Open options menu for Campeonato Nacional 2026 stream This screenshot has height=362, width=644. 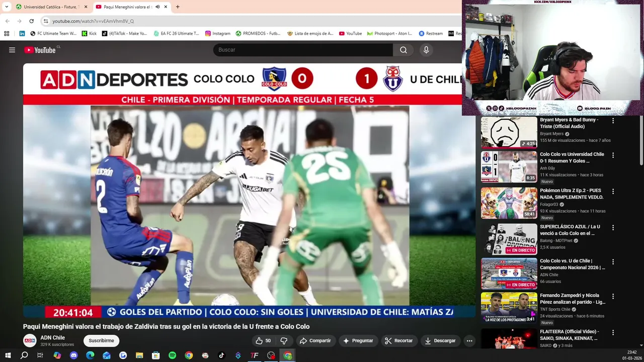point(613,262)
